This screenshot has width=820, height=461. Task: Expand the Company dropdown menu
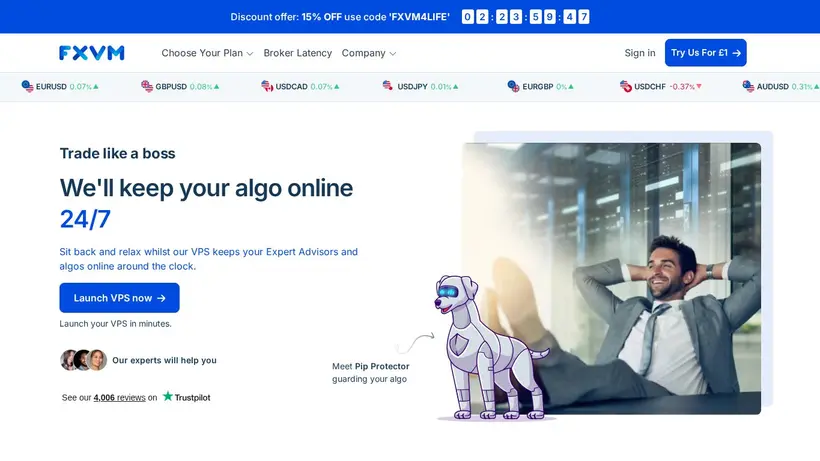tap(369, 53)
